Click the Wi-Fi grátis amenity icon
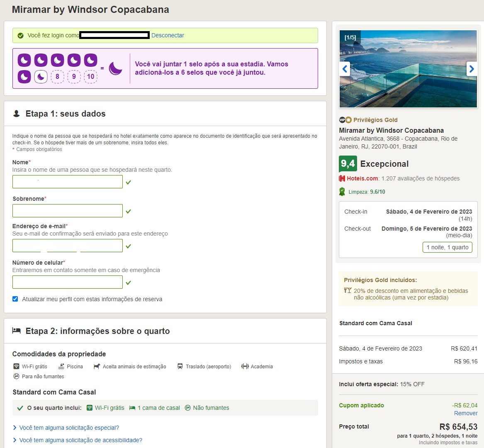484x448 pixels. (16, 367)
